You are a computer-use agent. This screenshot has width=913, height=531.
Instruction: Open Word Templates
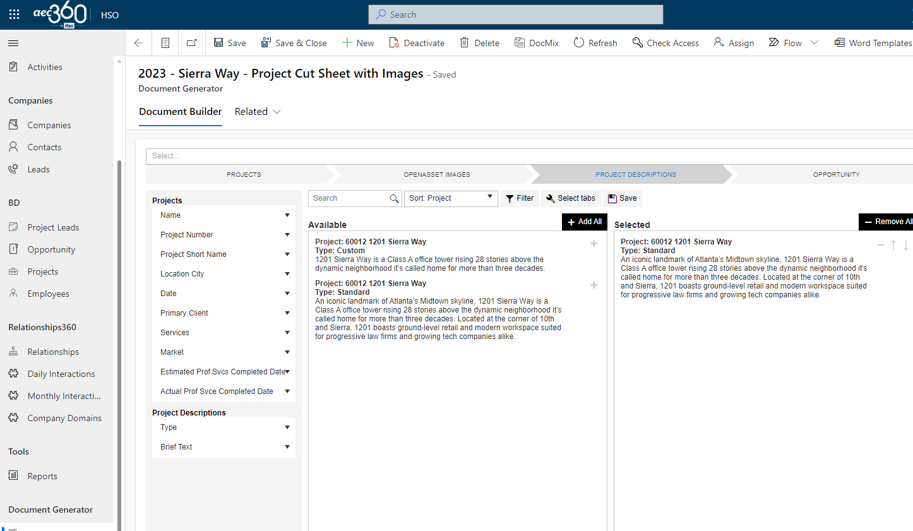coord(873,43)
